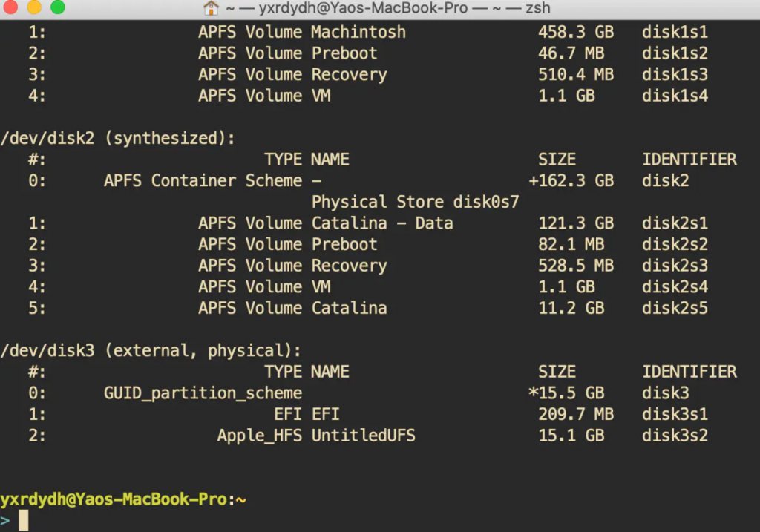Click 'TYPE NAME' header under disk3

pyautogui.click(x=307, y=372)
